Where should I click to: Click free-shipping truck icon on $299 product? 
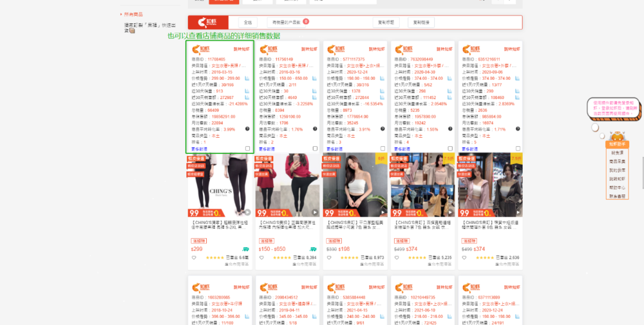[245, 249]
